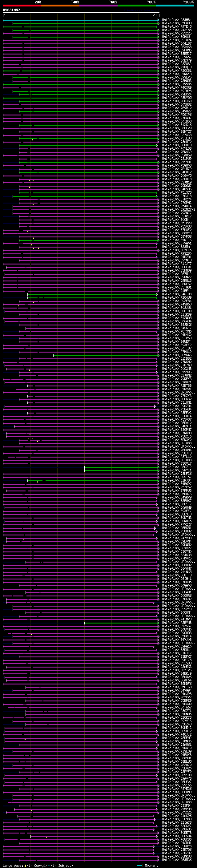Click the white query sequence ruler bar
This screenshot has width=197, height=868.
click(81, 13)
